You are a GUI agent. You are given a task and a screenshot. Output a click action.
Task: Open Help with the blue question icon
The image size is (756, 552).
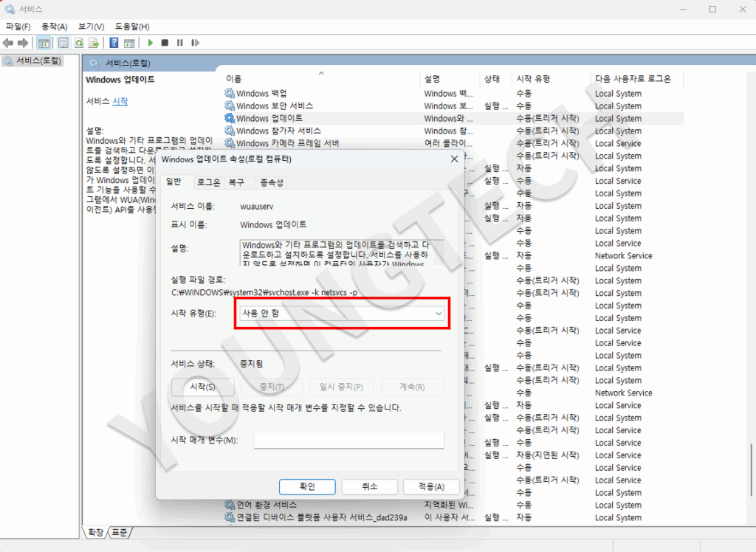coord(114,43)
